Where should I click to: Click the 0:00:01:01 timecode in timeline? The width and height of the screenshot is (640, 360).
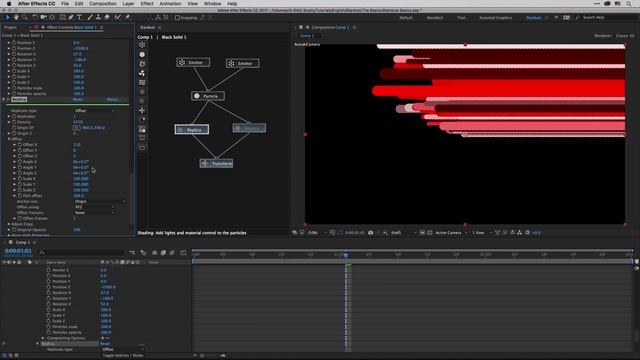click(18, 251)
